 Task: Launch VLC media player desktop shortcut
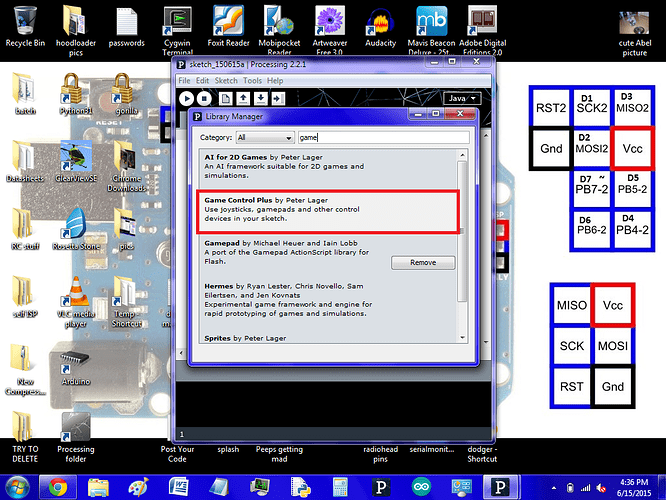coord(76,302)
